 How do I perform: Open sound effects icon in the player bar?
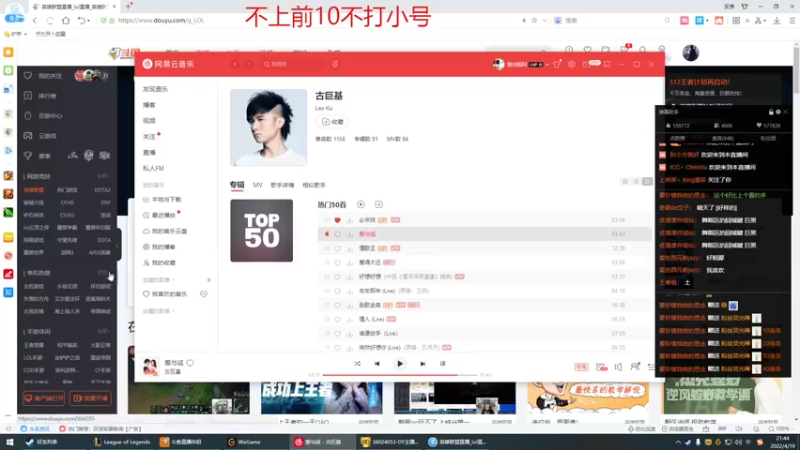click(x=602, y=367)
